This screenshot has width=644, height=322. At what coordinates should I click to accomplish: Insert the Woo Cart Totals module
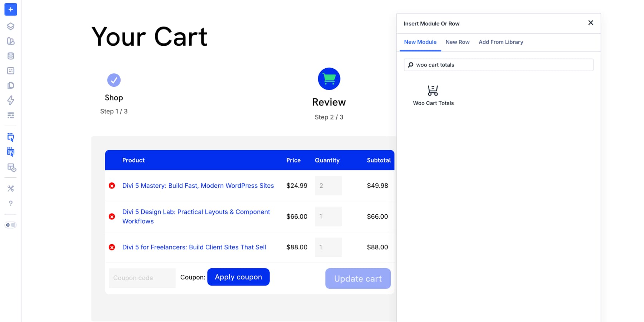(x=433, y=95)
